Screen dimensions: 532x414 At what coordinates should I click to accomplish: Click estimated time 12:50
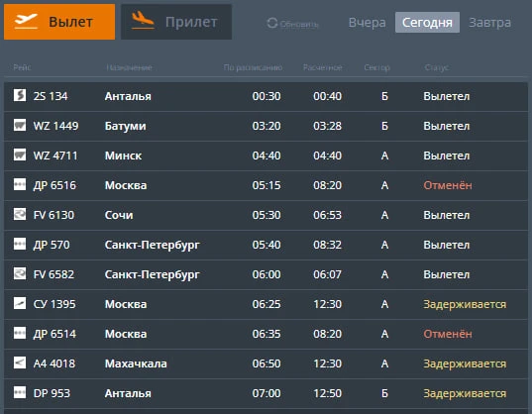[x=327, y=393]
